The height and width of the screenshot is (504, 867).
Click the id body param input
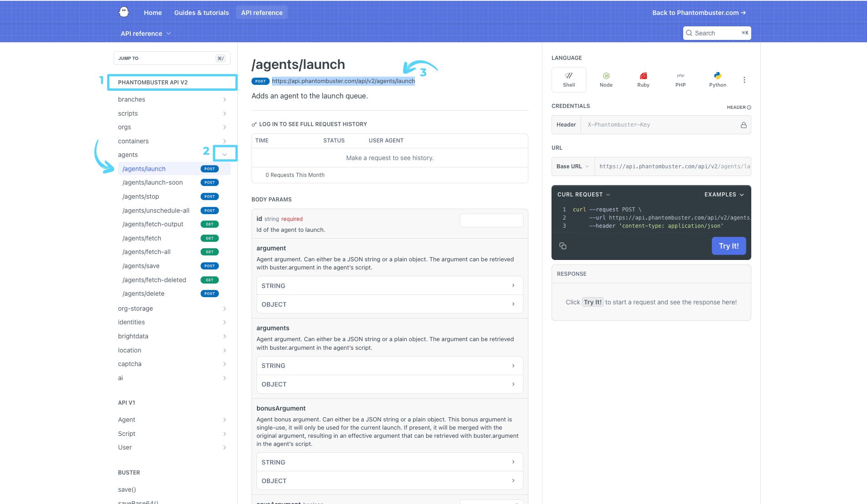tap(491, 220)
